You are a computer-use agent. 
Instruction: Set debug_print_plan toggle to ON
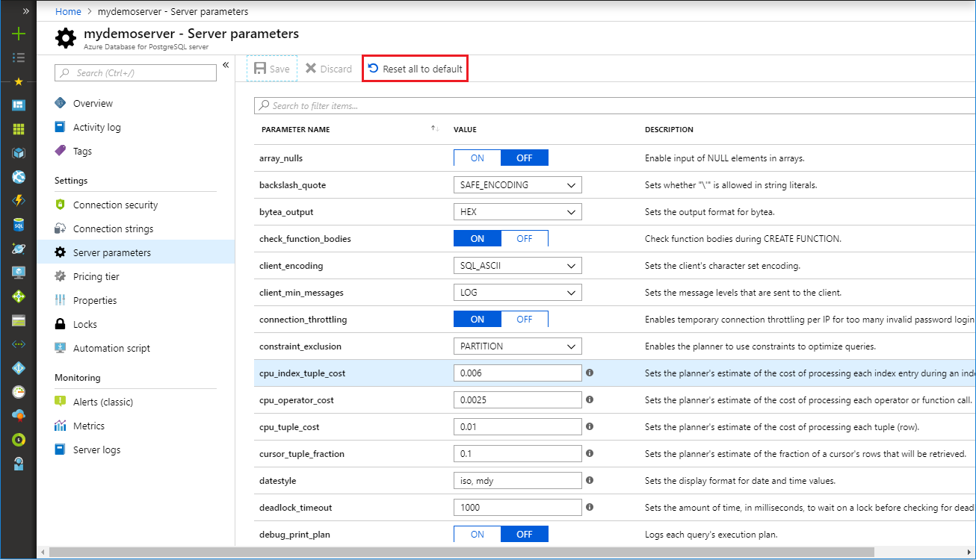coord(477,534)
